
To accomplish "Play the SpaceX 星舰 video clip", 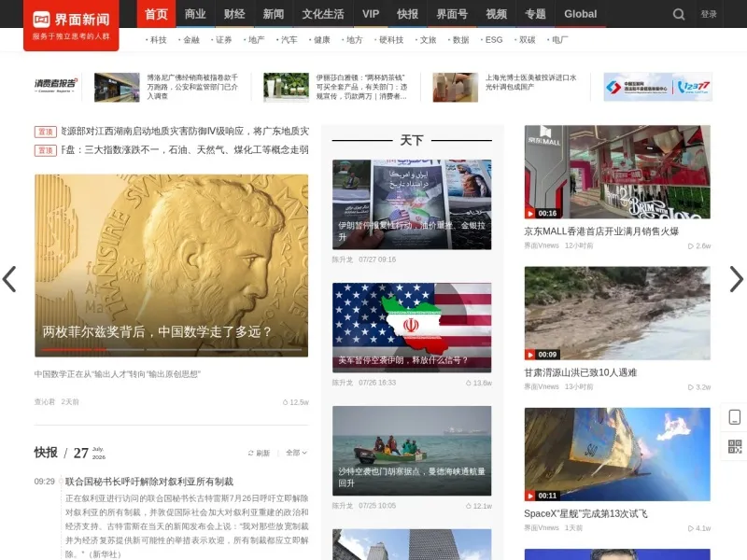I will pyautogui.click(x=529, y=496).
